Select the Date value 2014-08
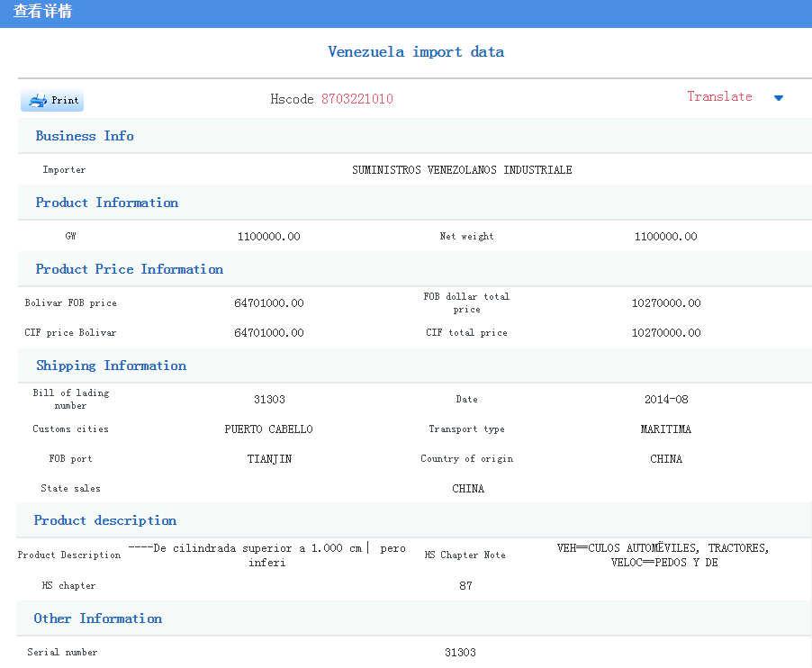This screenshot has width=812, height=668. pos(666,399)
